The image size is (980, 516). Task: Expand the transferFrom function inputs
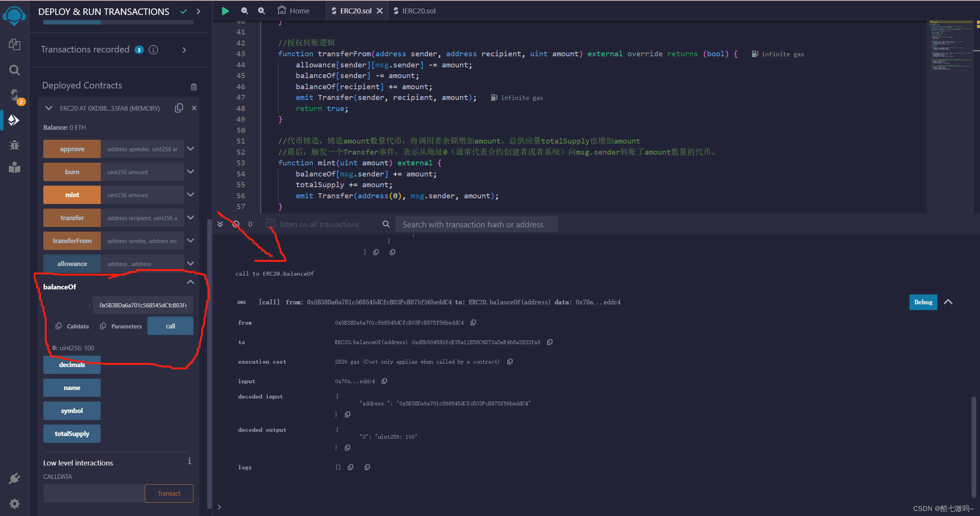(x=190, y=241)
